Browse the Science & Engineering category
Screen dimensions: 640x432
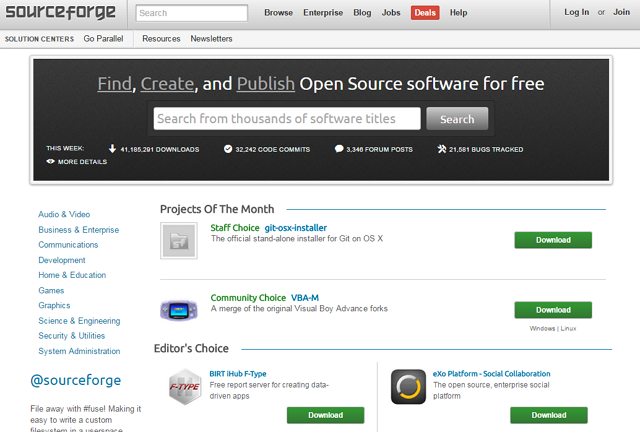pos(79,321)
